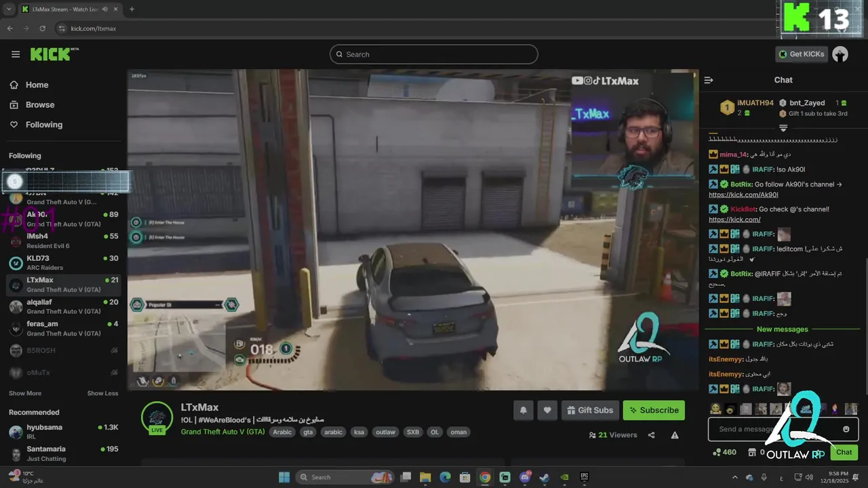
Task: Click the LTxMax streamer avatar
Action: coord(157,417)
